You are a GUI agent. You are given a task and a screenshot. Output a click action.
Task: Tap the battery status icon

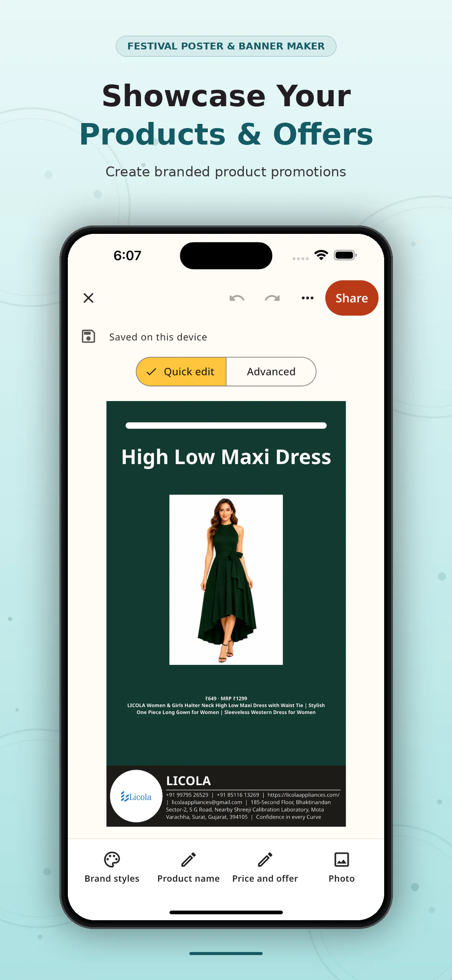[x=345, y=255]
